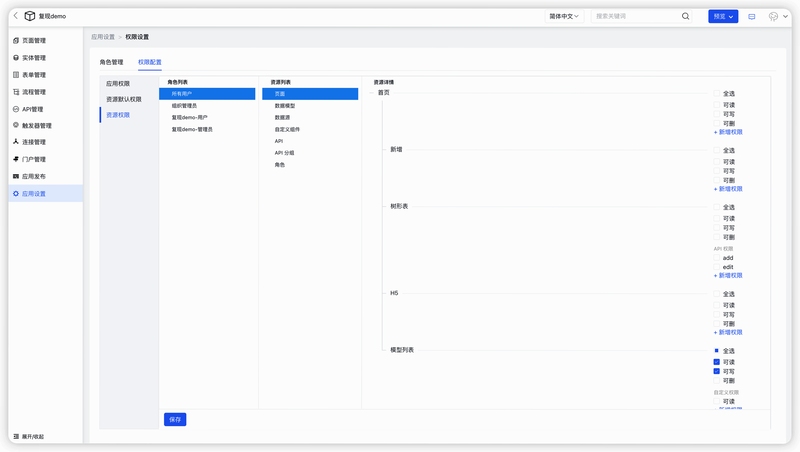Check 全选 for 首页
800x452 pixels.
point(716,93)
